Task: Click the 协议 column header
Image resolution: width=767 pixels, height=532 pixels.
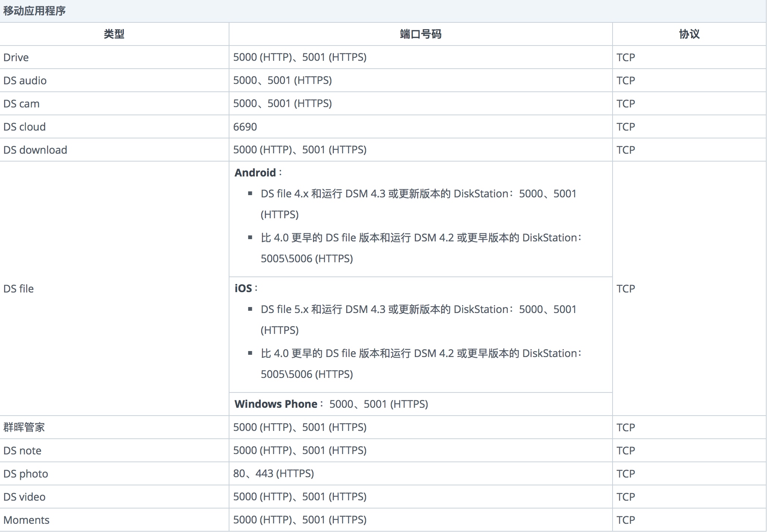Action: pos(689,34)
